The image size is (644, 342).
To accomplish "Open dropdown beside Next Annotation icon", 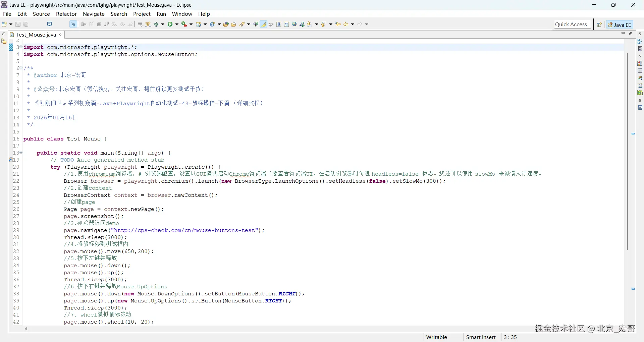I will pos(317,24).
